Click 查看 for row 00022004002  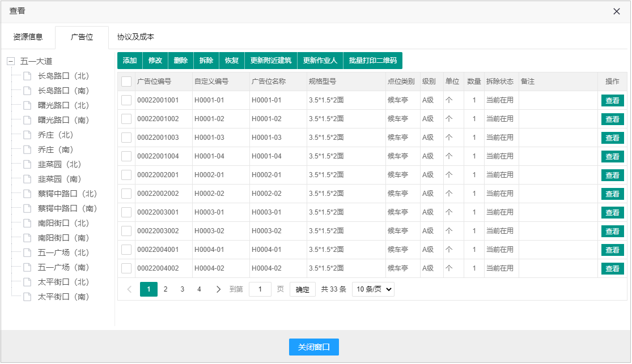click(x=612, y=268)
